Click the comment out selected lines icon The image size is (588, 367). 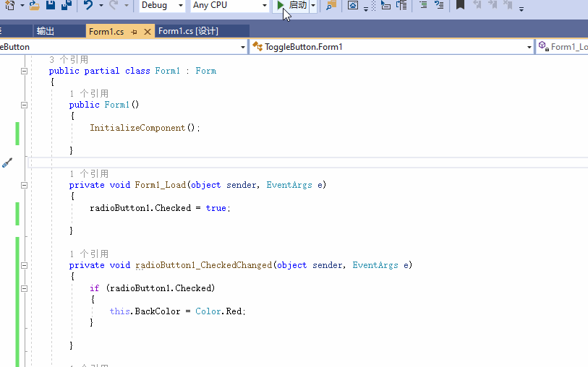coord(423,6)
